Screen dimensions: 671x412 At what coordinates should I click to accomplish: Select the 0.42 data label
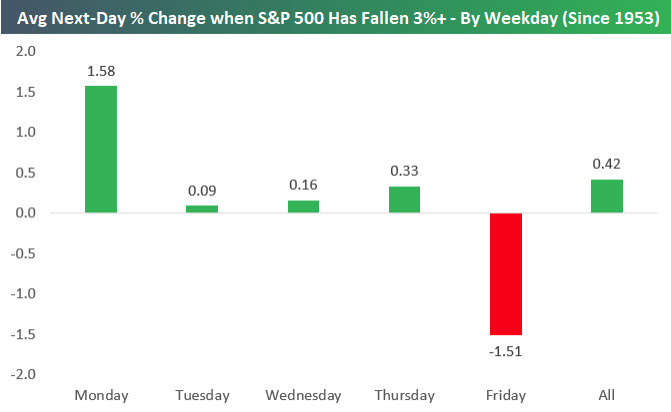pos(605,165)
